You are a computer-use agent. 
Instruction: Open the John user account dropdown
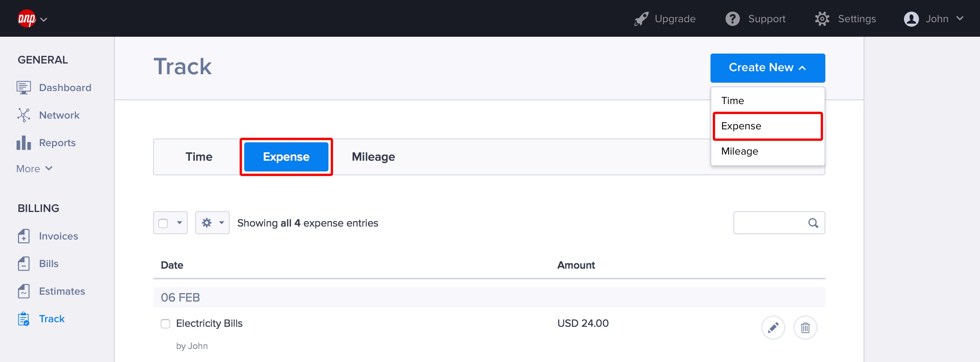click(x=933, y=19)
